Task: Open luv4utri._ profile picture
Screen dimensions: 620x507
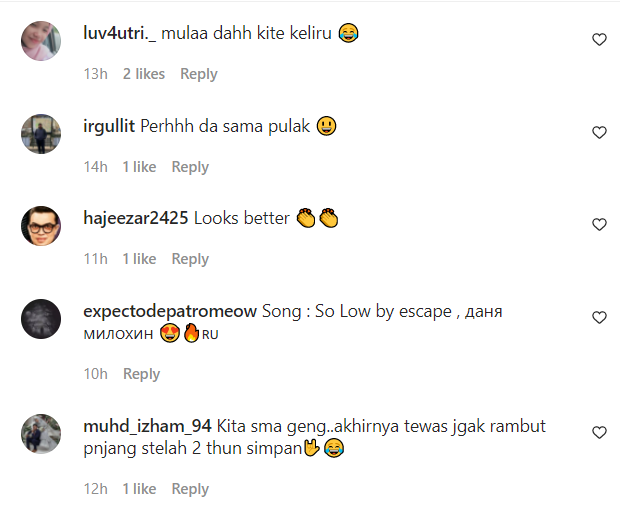Action: point(41,41)
